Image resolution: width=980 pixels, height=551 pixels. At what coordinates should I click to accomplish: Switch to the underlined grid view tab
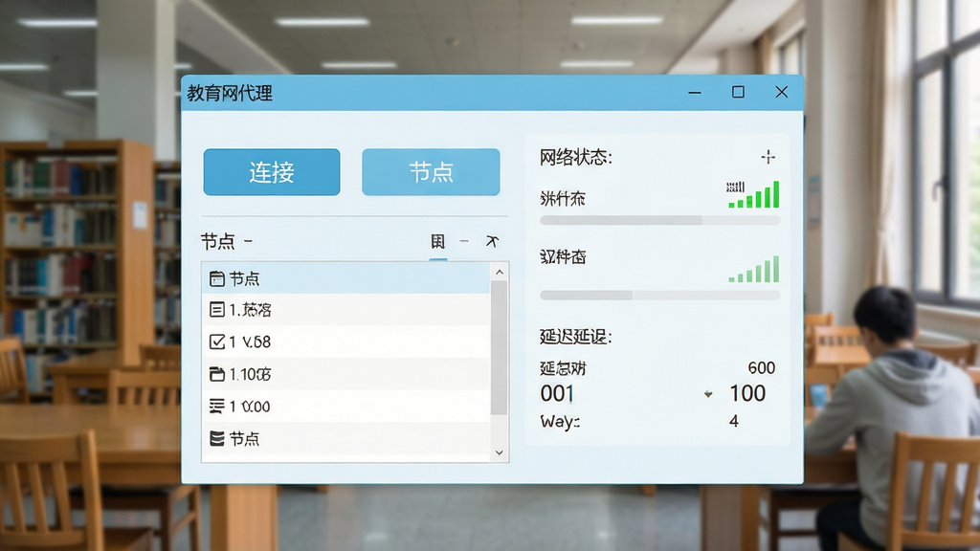coord(438,242)
